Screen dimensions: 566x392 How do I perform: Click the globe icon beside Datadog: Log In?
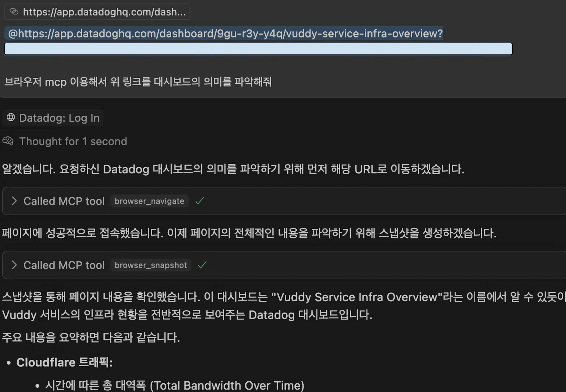pos(11,117)
